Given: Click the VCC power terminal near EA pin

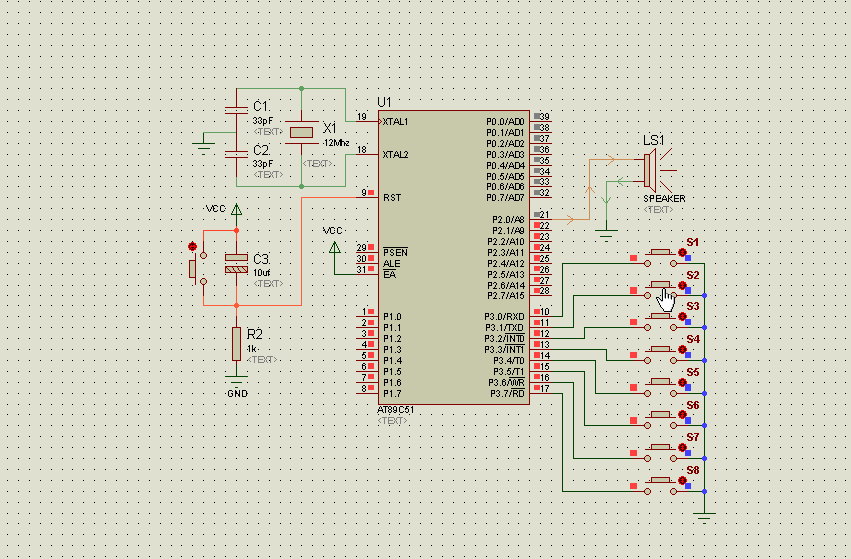Looking at the screenshot, I should [x=335, y=247].
